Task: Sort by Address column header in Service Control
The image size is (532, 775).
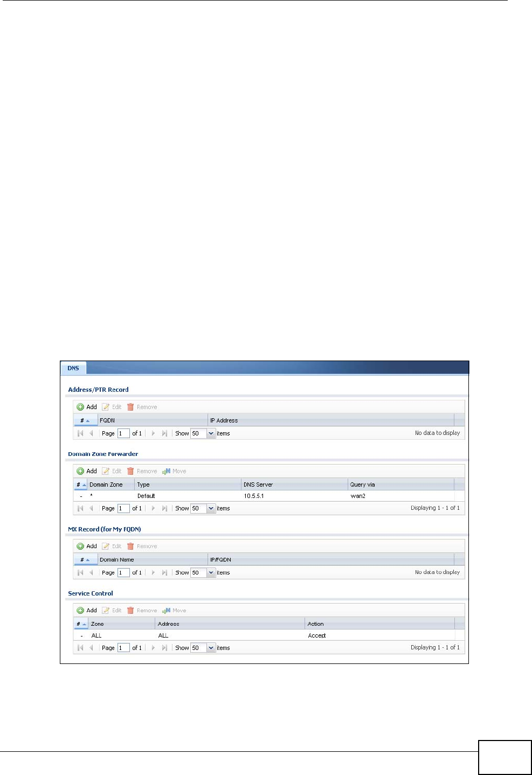Action: pyautogui.click(x=230, y=624)
